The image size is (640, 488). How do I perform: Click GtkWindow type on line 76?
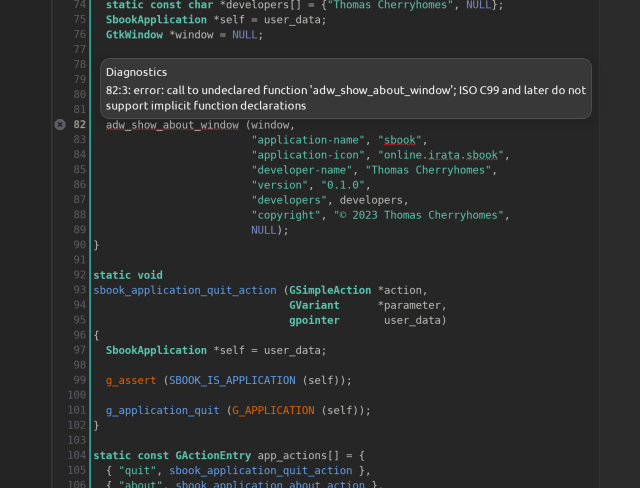tap(134, 35)
